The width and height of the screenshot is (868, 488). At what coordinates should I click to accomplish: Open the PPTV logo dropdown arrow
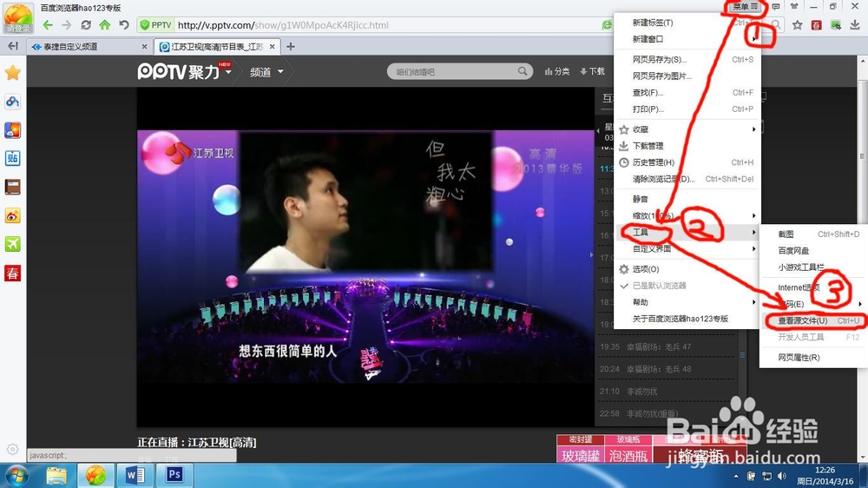[228, 72]
